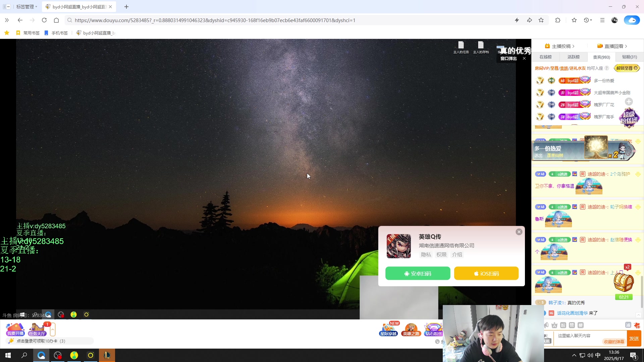Click the plus circle above 超级粉丝团

629,102
